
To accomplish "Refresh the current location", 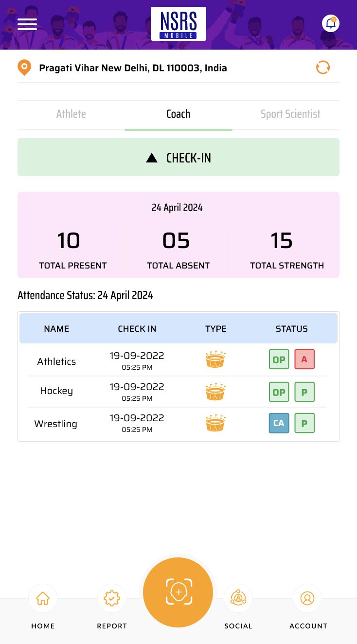I will (323, 67).
